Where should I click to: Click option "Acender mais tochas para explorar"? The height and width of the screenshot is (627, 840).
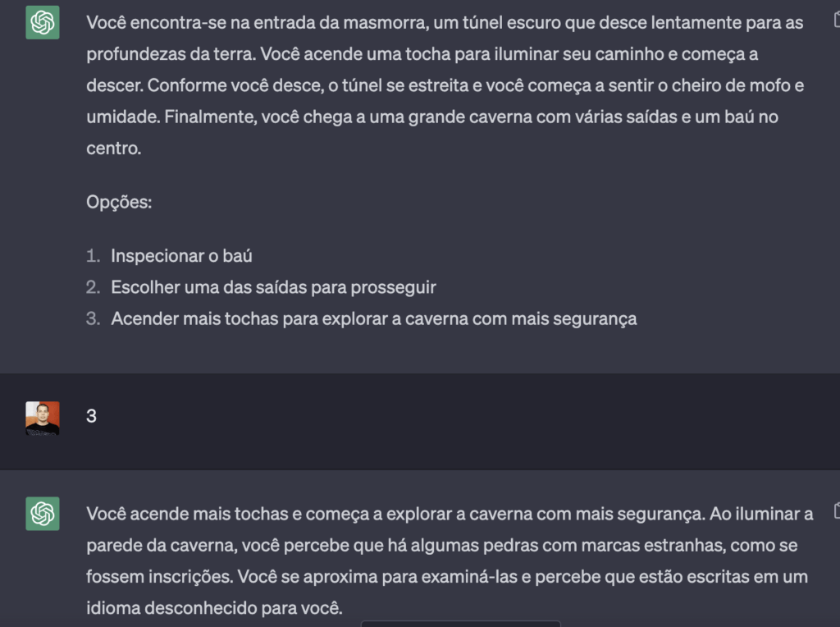[x=374, y=319]
